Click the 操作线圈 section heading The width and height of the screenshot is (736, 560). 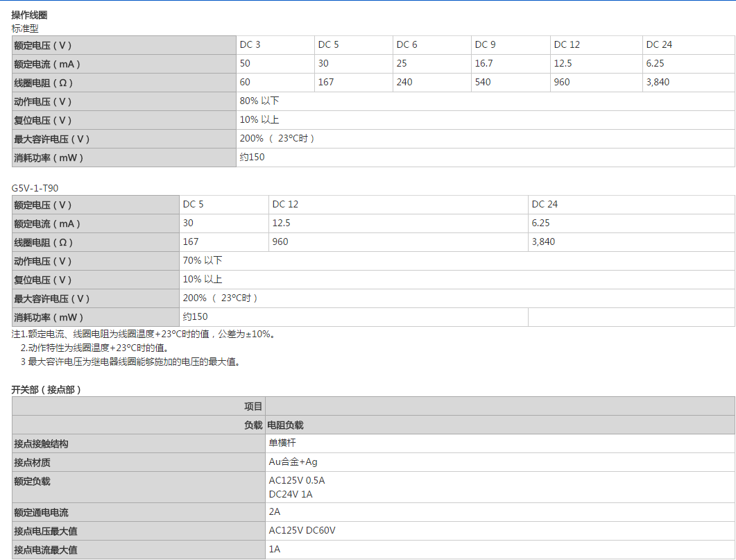(x=29, y=15)
